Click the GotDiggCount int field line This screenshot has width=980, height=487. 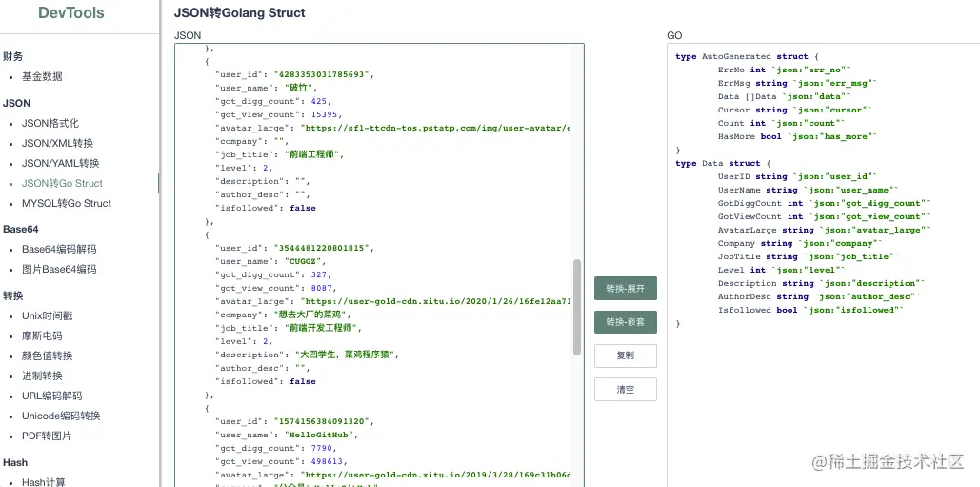[825, 203]
